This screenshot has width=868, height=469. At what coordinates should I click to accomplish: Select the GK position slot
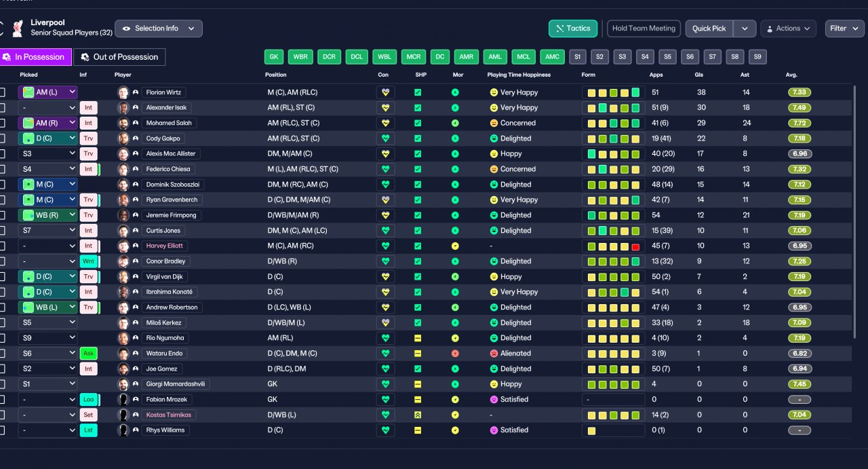pos(274,57)
